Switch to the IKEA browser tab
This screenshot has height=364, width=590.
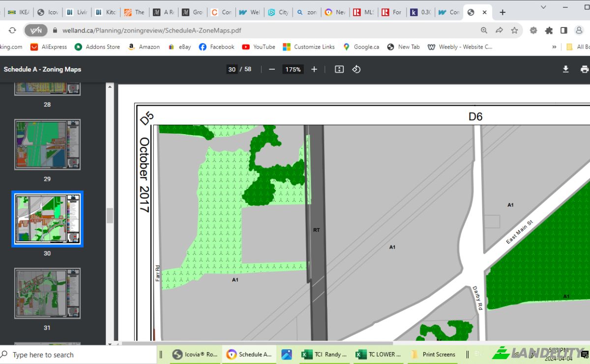pyautogui.click(x=19, y=12)
